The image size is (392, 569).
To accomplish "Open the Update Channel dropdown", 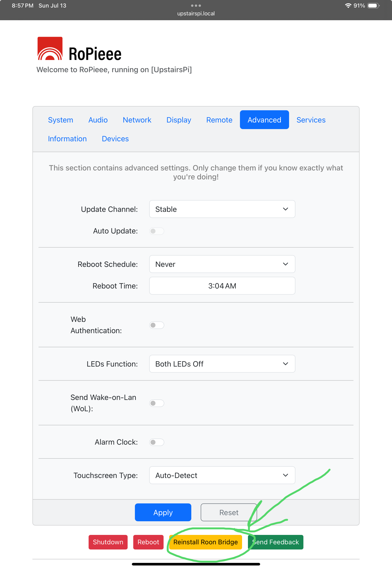I will [222, 209].
